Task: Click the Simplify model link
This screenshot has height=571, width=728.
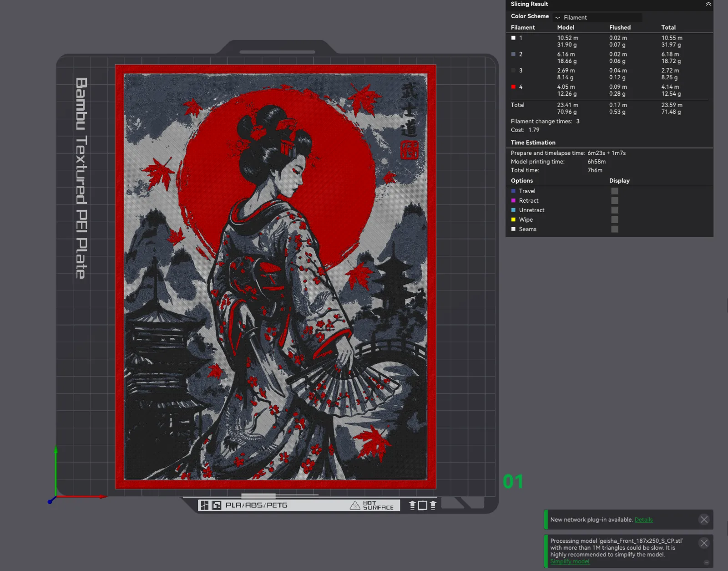Action: (x=570, y=561)
